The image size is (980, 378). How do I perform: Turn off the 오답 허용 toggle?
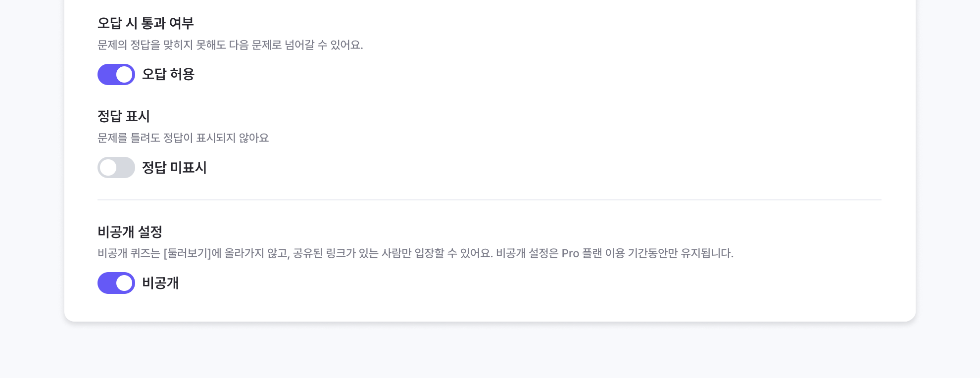click(x=116, y=74)
